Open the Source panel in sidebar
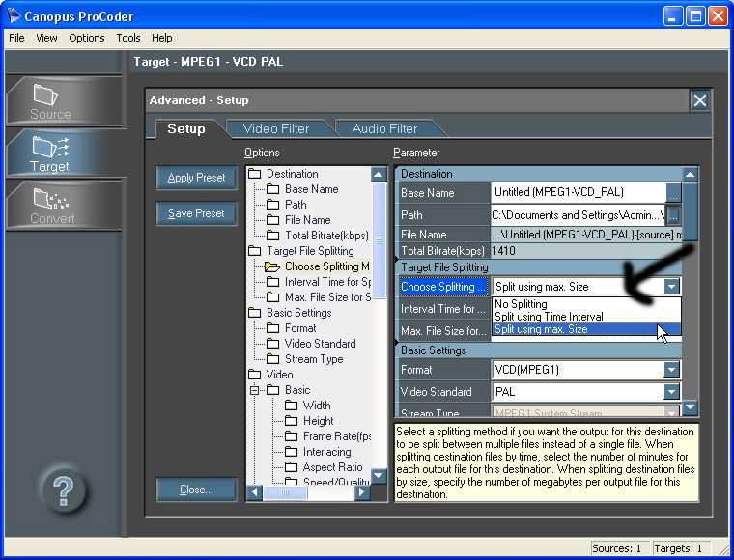 (x=63, y=101)
